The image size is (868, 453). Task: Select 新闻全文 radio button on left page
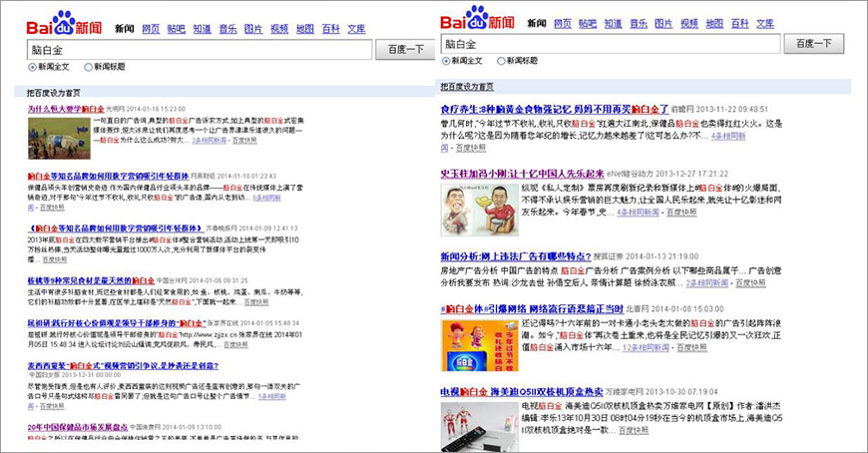click(x=33, y=67)
